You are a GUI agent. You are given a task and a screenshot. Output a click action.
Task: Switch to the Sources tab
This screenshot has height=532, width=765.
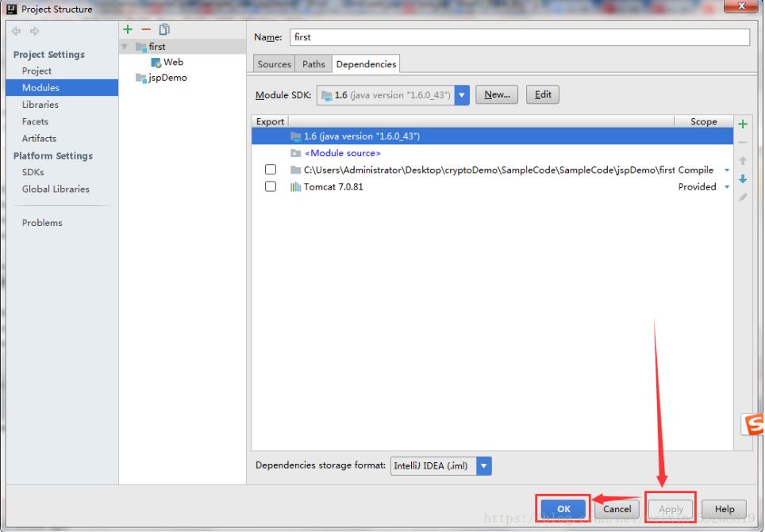coord(274,63)
